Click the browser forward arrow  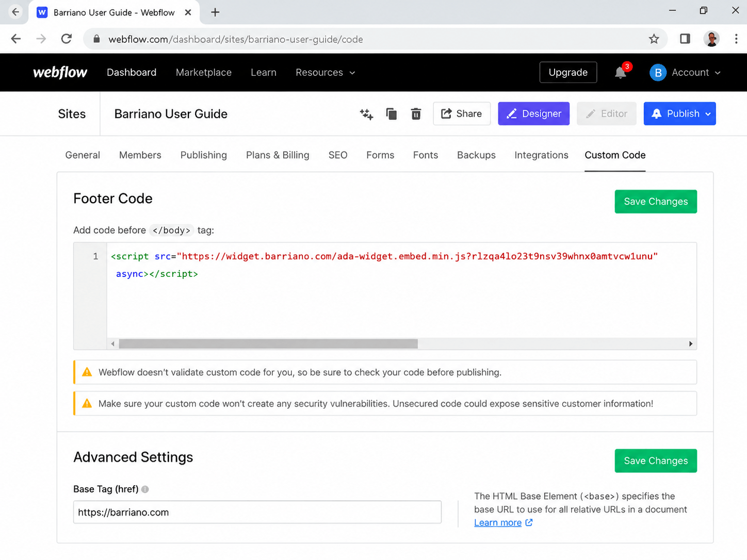[x=41, y=39]
